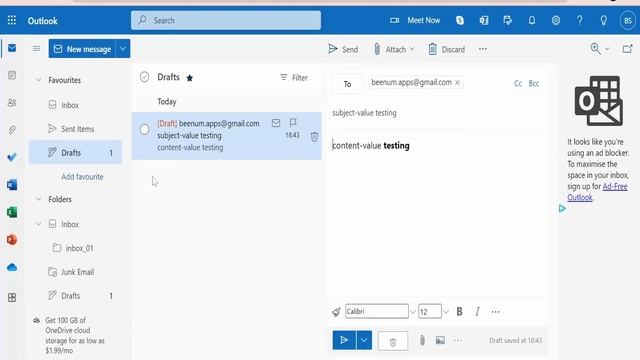
Task: Mark the draft as read or unread with the envelope icon
Action: coord(276,122)
